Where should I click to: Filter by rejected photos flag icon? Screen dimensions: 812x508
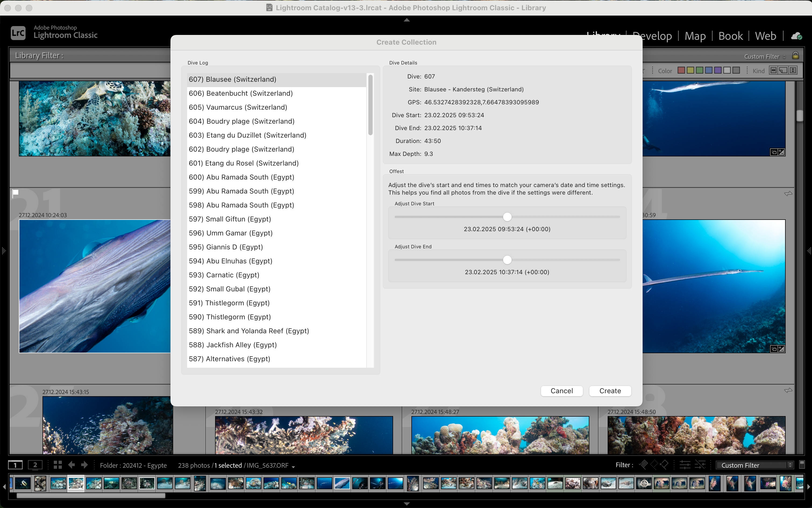(664, 465)
